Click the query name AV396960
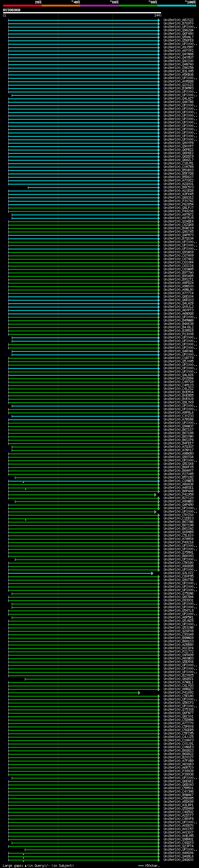Screen dimensions: 199x868 12,10
